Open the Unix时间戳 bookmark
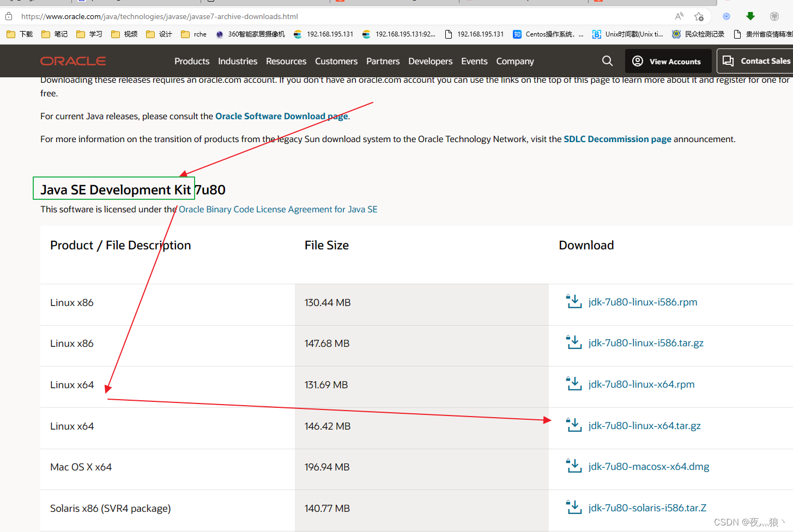The height and width of the screenshot is (532, 793). [x=628, y=34]
